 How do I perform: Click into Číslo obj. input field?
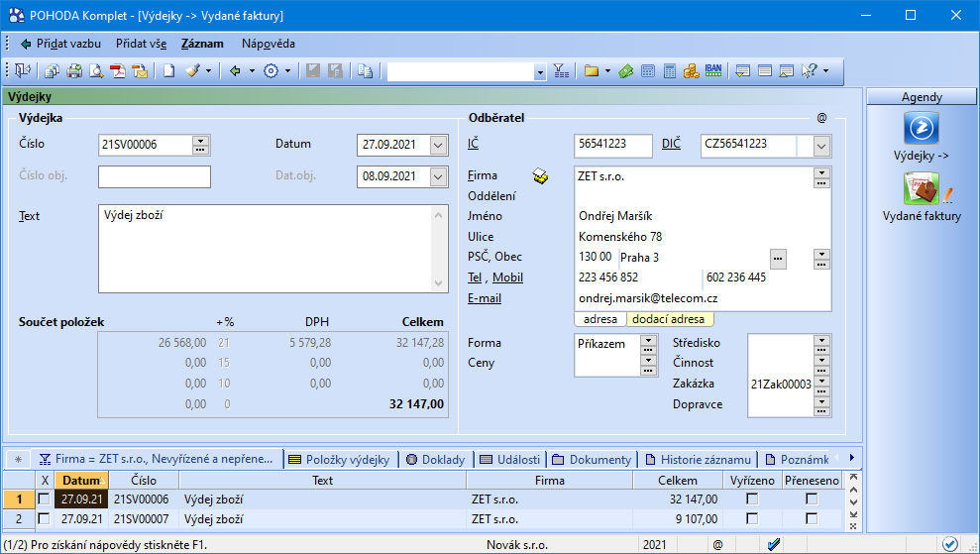pos(155,177)
